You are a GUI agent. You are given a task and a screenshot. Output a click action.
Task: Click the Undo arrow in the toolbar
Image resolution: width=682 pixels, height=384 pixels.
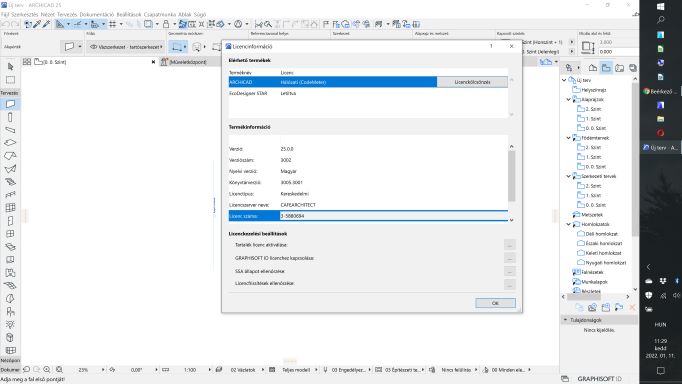click(x=5, y=24)
